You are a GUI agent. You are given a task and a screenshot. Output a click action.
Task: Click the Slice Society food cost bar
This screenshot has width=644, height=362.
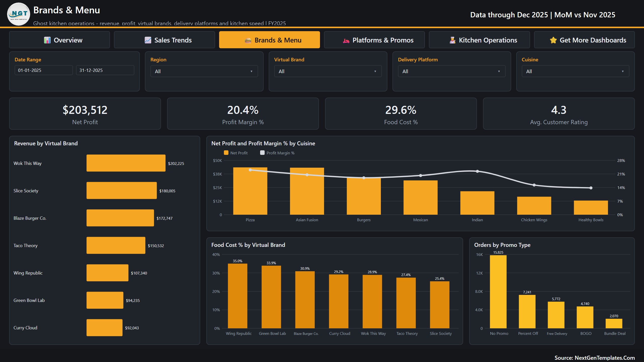pyautogui.click(x=440, y=305)
